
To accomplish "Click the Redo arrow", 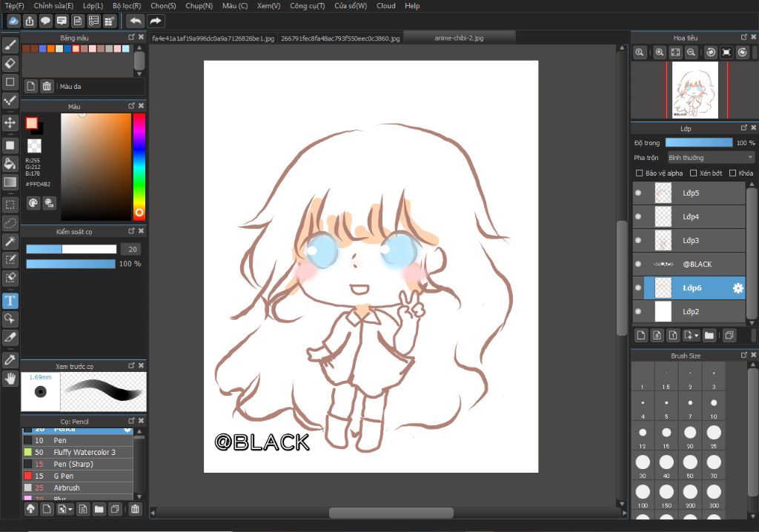I will coord(156,21).
